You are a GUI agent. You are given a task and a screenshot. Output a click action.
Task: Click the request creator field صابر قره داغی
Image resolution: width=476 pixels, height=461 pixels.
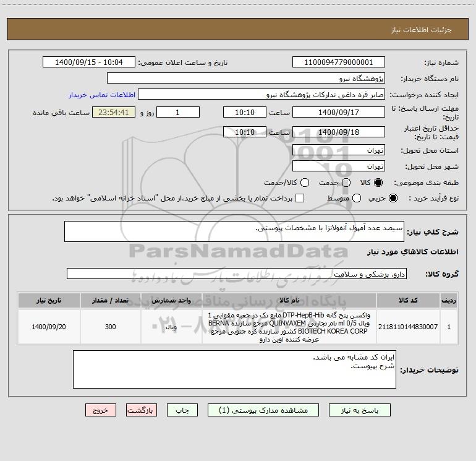click(x=261, y=94)
